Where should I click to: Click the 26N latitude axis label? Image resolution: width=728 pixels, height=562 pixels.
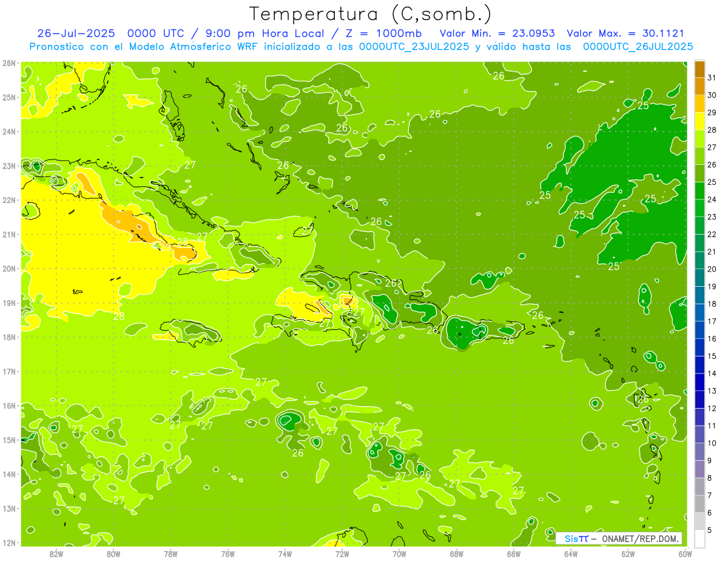(8, 63)
